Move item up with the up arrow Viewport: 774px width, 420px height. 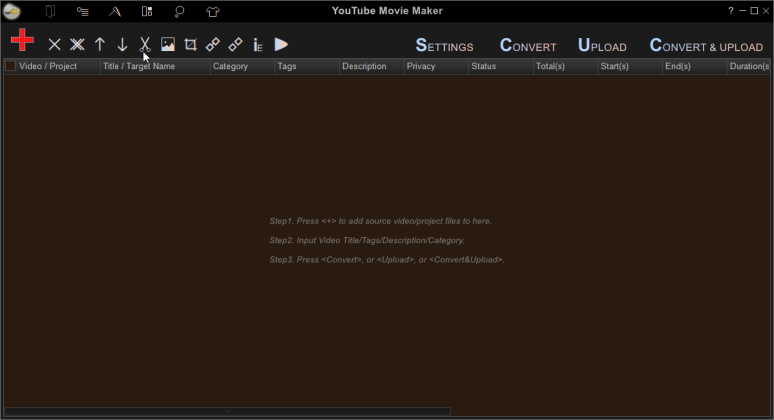[x=100, y=45]
